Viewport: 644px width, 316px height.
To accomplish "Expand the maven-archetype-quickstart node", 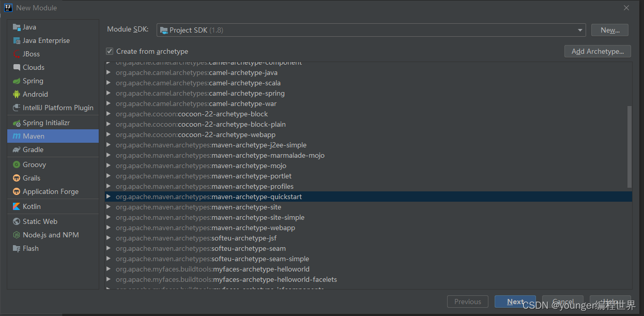I will click(109, 197).
